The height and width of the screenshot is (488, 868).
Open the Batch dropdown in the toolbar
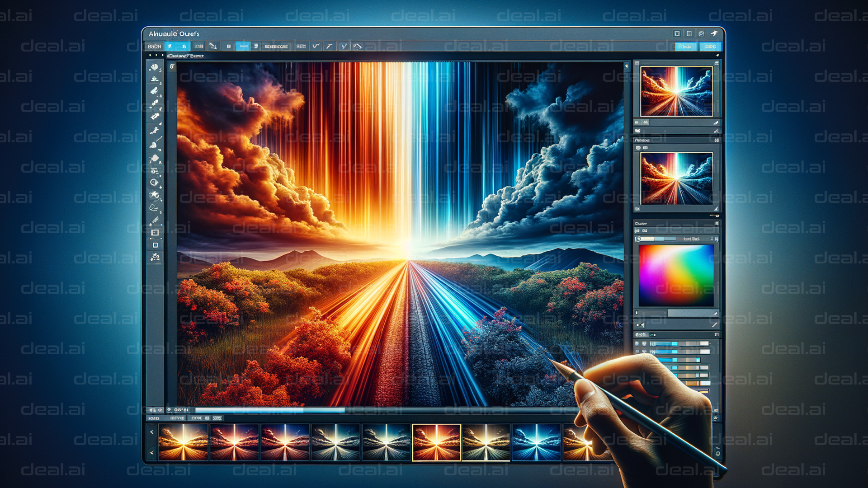click(x=156, y=45)
